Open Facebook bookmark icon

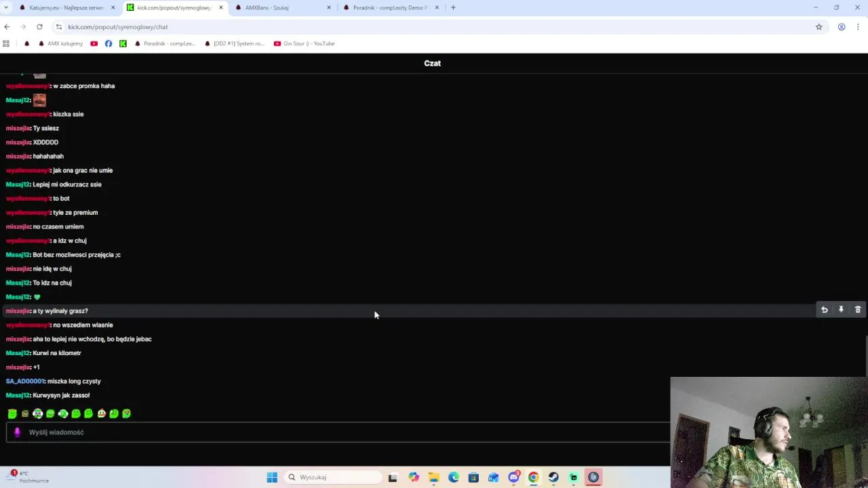tap(108, 43)
